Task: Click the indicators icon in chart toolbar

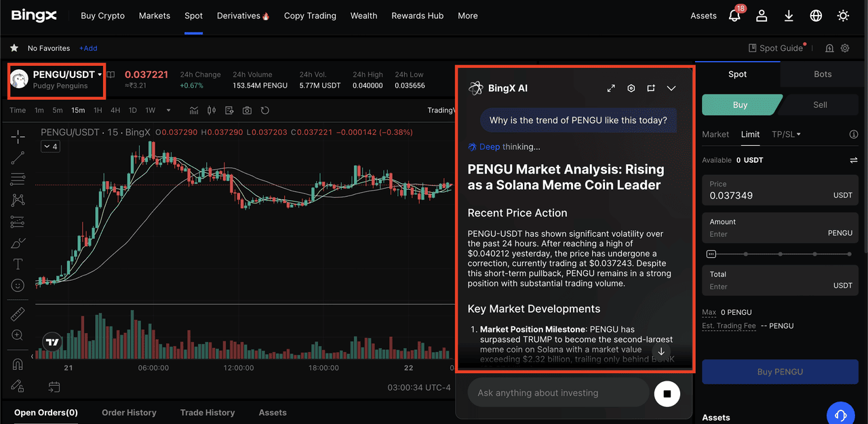Action: click(194, 111)
